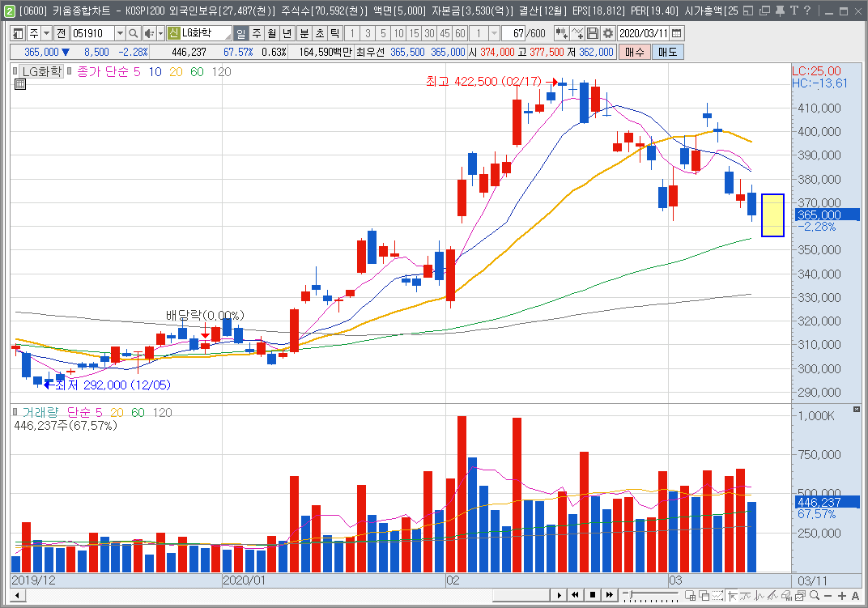Open the stock code history dropdown arrow
868x608 pixels.
(x=120, y=34)
